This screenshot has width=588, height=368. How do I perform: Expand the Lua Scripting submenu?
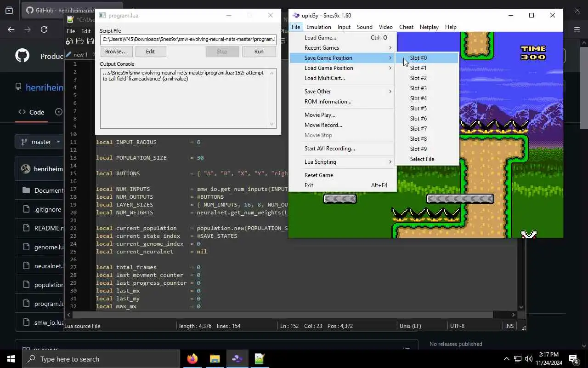click(343, 162)
